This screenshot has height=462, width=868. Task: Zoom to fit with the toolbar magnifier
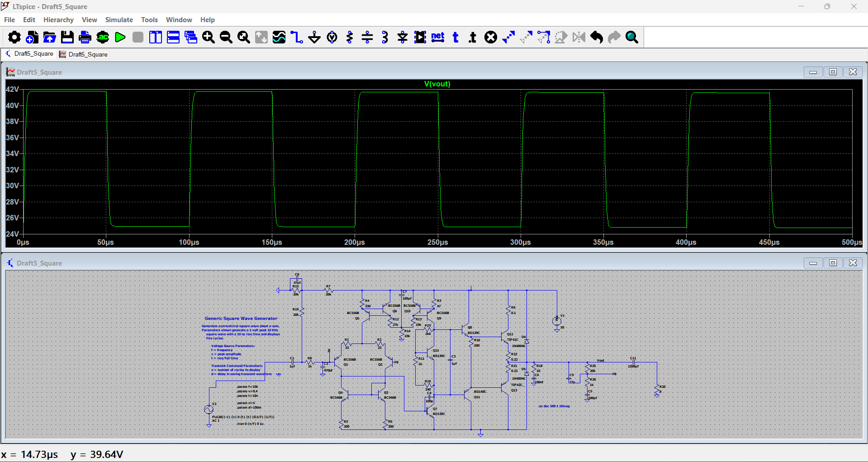click(x=244, y=37)
